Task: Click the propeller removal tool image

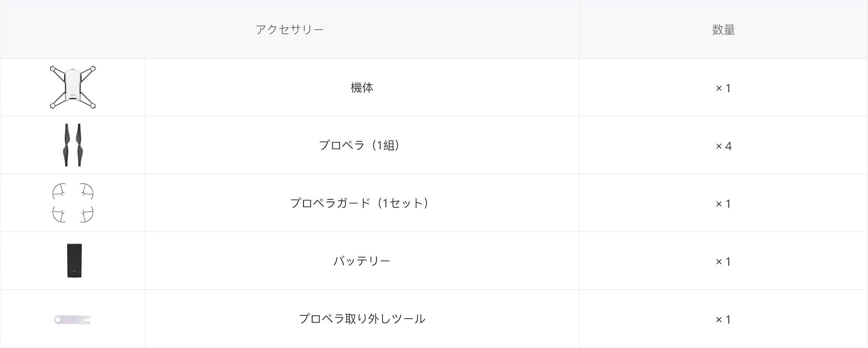Action: (x=72, y=320)
